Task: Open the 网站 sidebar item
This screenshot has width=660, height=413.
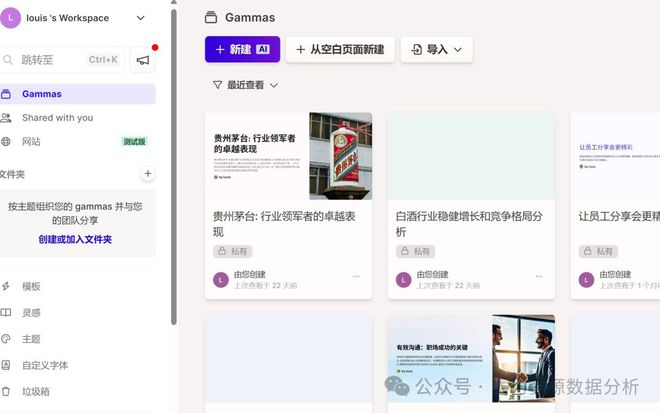Action: click(x=77, y=141)
